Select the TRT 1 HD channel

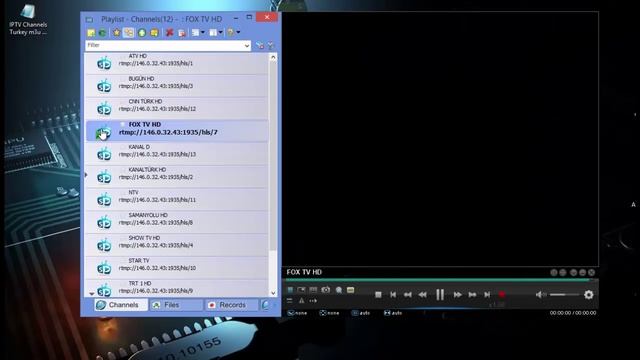[x=177, y=288]
